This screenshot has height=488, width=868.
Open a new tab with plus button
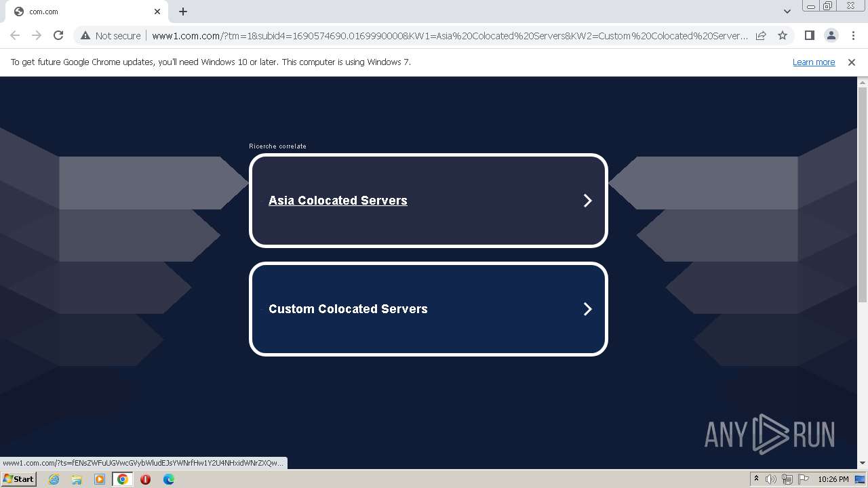(183, 12)
